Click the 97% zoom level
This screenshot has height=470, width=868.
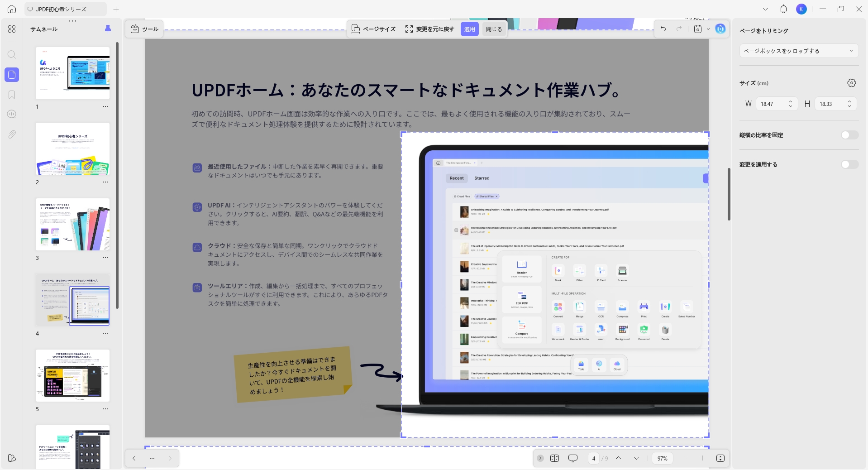pos(663,458)
